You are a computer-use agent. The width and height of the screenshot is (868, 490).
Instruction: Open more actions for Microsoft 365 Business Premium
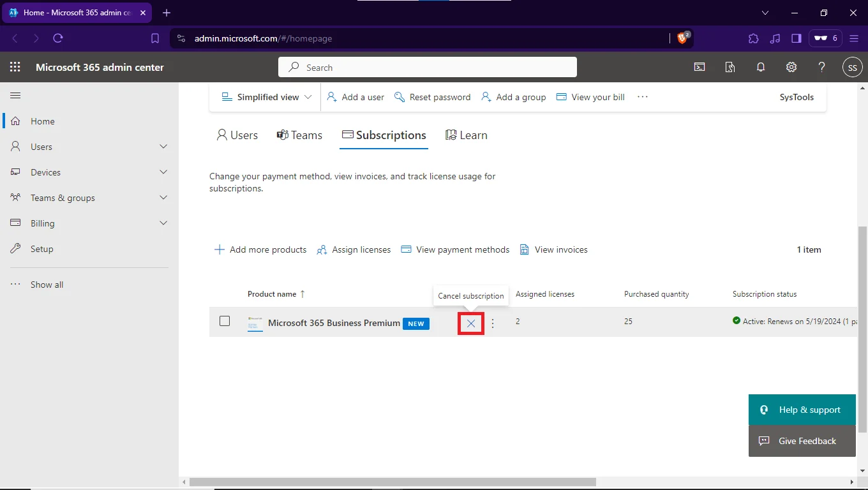click(492, 323)
